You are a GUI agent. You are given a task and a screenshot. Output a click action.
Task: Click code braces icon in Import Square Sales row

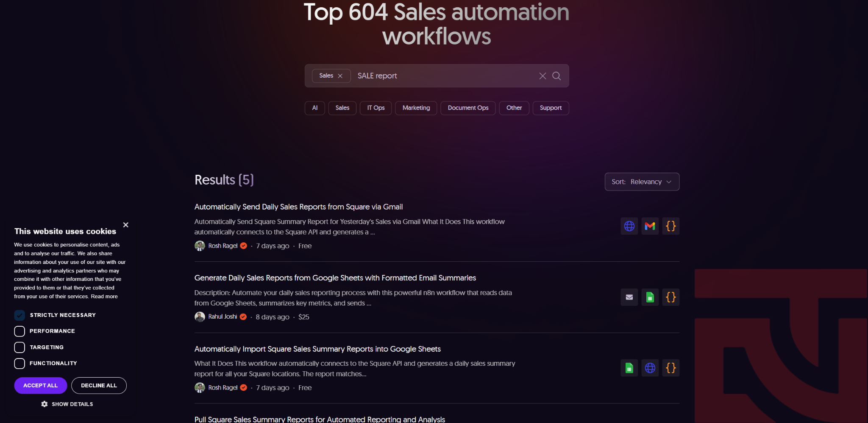tap(671, 368)
